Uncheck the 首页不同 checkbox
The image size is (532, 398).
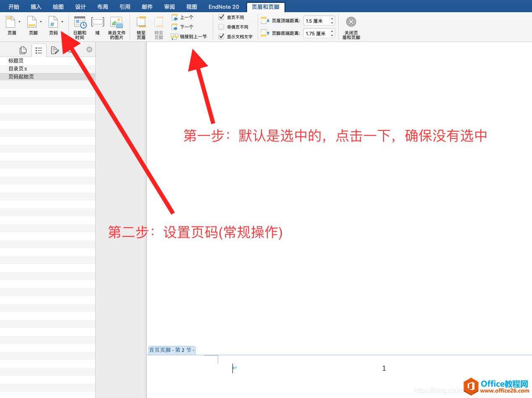pos(222,17)
